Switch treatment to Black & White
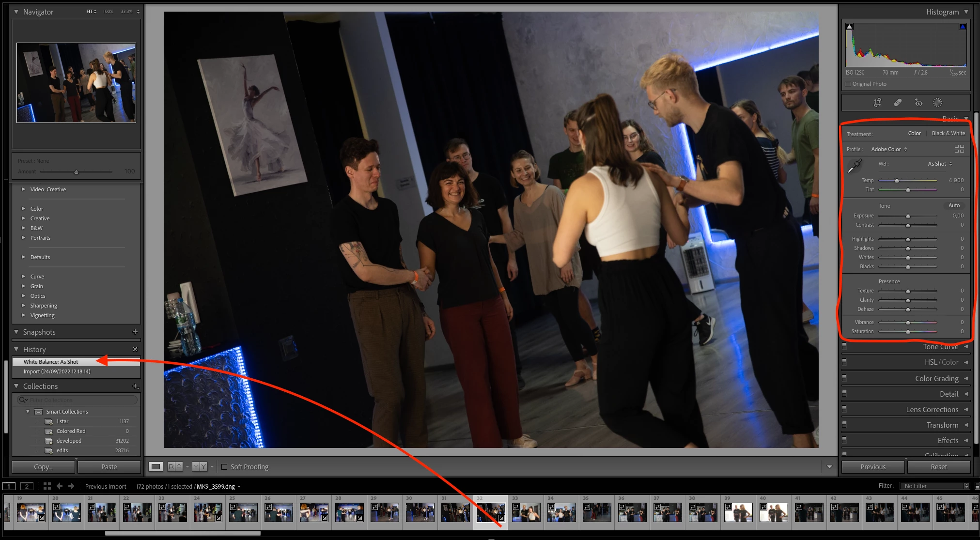980x540 pixels. (x=948, y=133)
